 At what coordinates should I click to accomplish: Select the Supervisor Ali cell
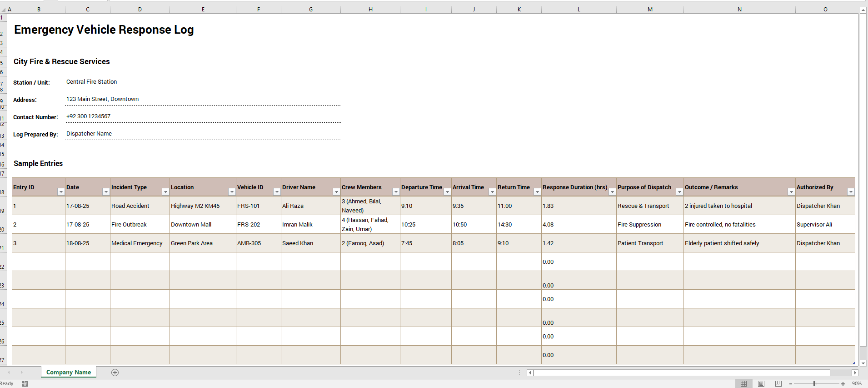pos(825,225)
